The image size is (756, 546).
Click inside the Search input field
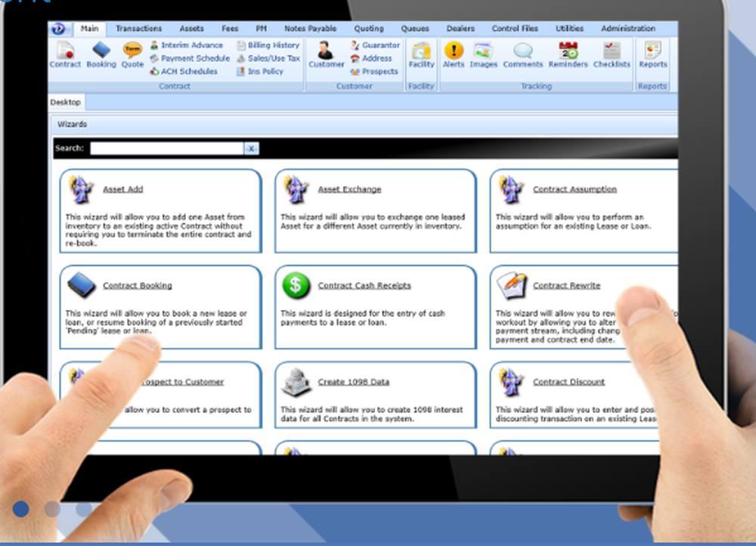pyautogui.click(x=166, y=148)
